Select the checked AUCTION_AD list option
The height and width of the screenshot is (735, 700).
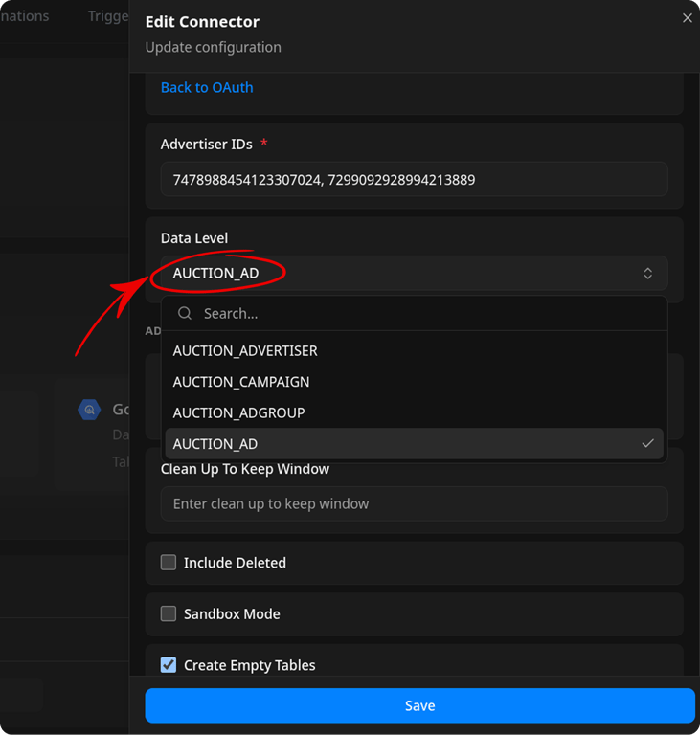point(415,443)
